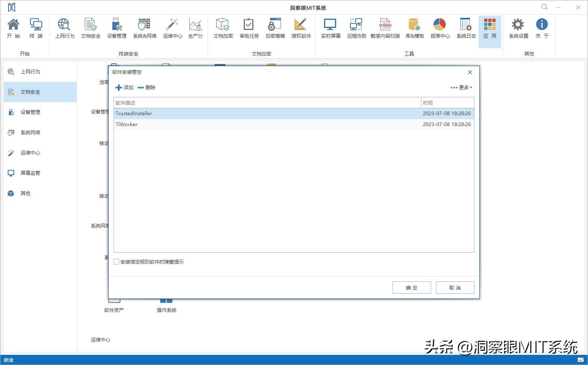打开实时屏幕工具
This screenshot has height=365, width=588.
click(x=330, y=28)
